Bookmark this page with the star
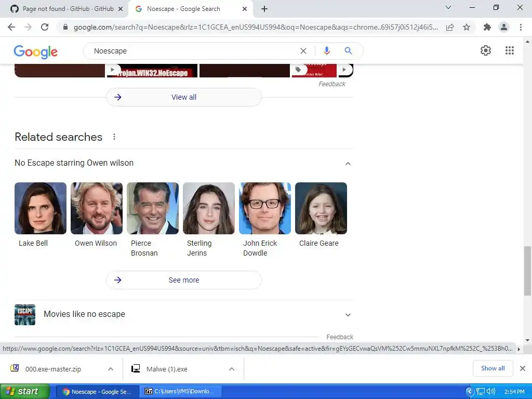 tap(467, 27)
